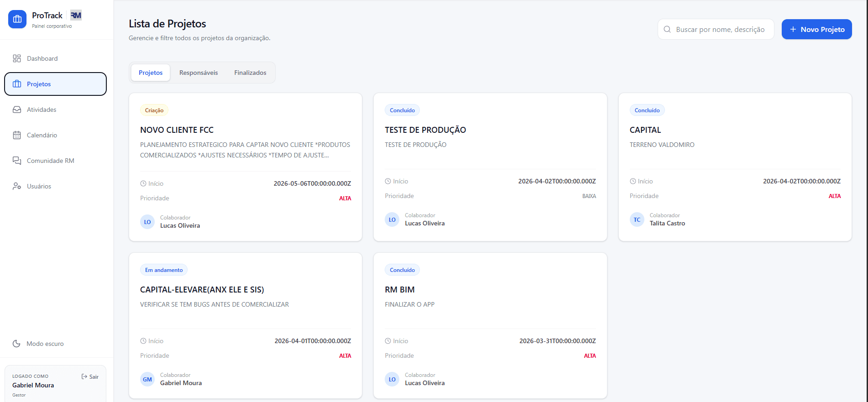Click ALTA priority on NOVO CLIENTE FCC card

tap(345, 198)
